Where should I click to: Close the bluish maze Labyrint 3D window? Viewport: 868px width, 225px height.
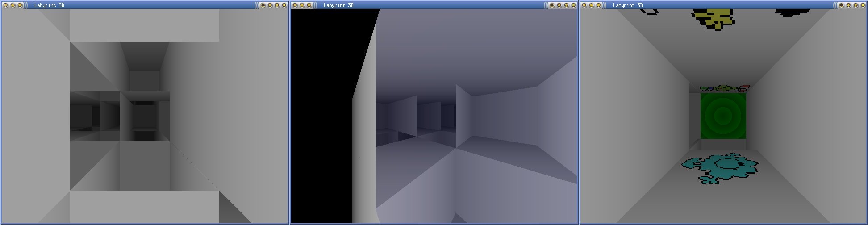point(573,5)
